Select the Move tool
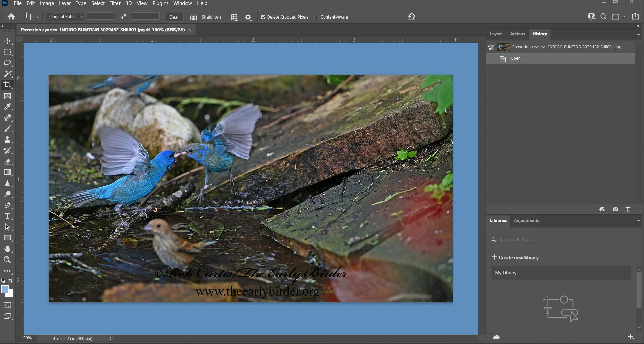The image size is (644, 344). pyautogui.click(x=7, y=41)
